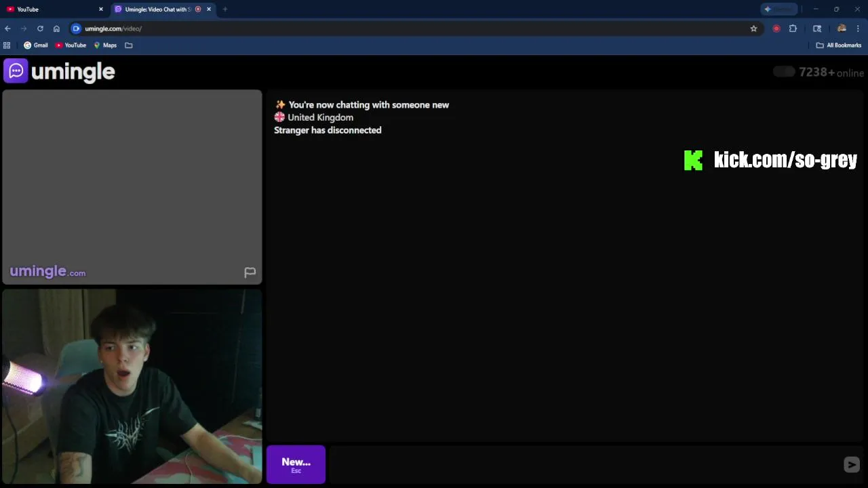The width and height of the screenshot is (868, 488).
Task: Click the umingle.com text on stranger video
Action: [x=47, y=272]
